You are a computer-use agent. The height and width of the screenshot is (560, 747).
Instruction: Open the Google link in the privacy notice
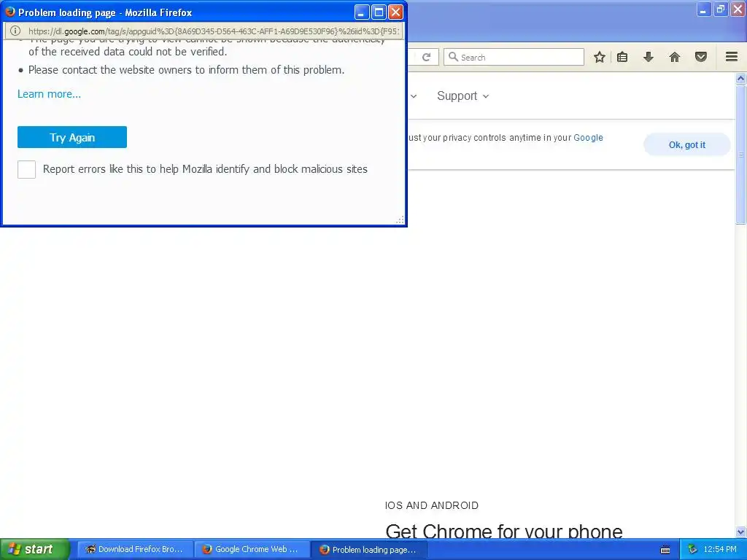[x=589, y=138]
